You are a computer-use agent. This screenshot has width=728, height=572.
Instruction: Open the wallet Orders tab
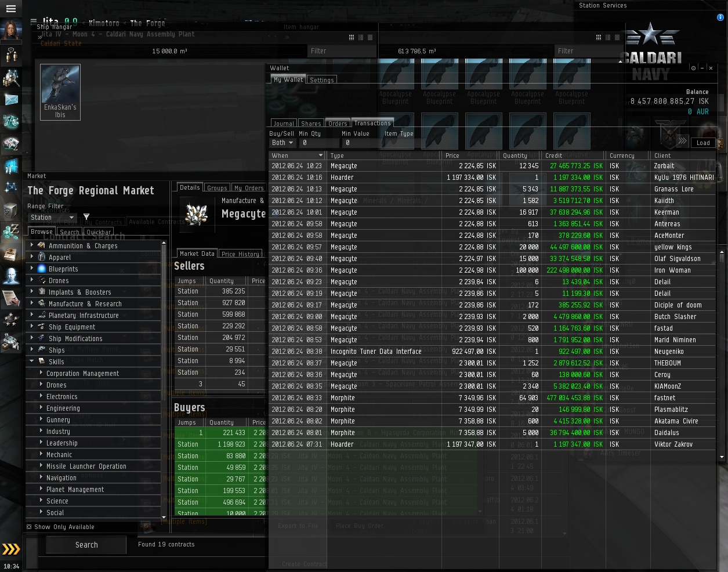(x=338, y=124)
